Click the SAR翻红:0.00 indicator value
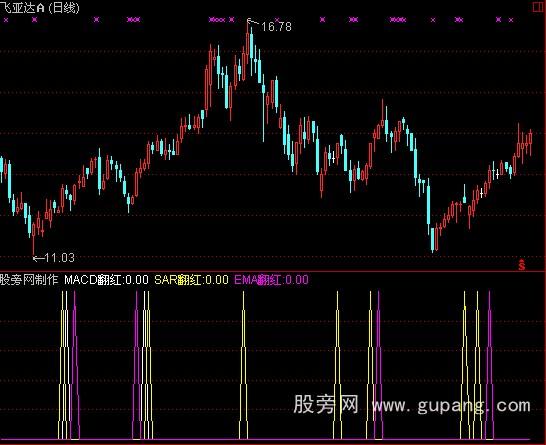Screen dimensions: 546x445 (191, 280)
